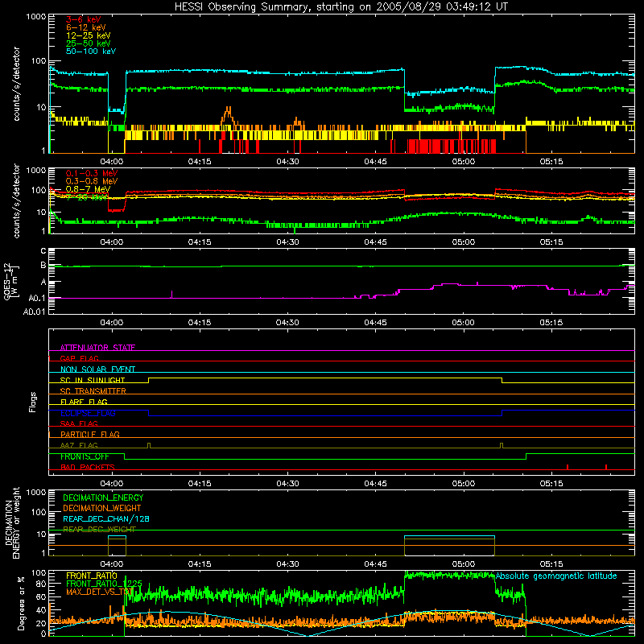This screenshot has width=644, height=644.
Task: Click the REAR_DEC_WEIGHT legend label
Action: [99, 529]
